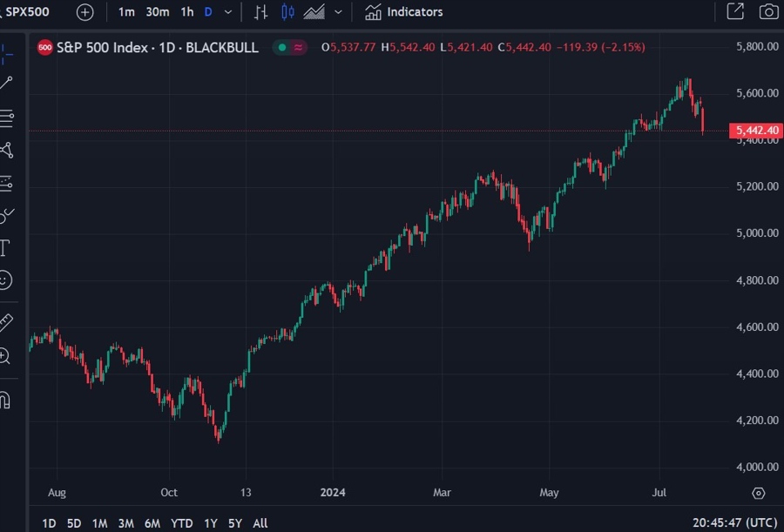Open the chart style dropdown chevron
Image resolution: width=784 pixels, height=532 pixels.
339,12
